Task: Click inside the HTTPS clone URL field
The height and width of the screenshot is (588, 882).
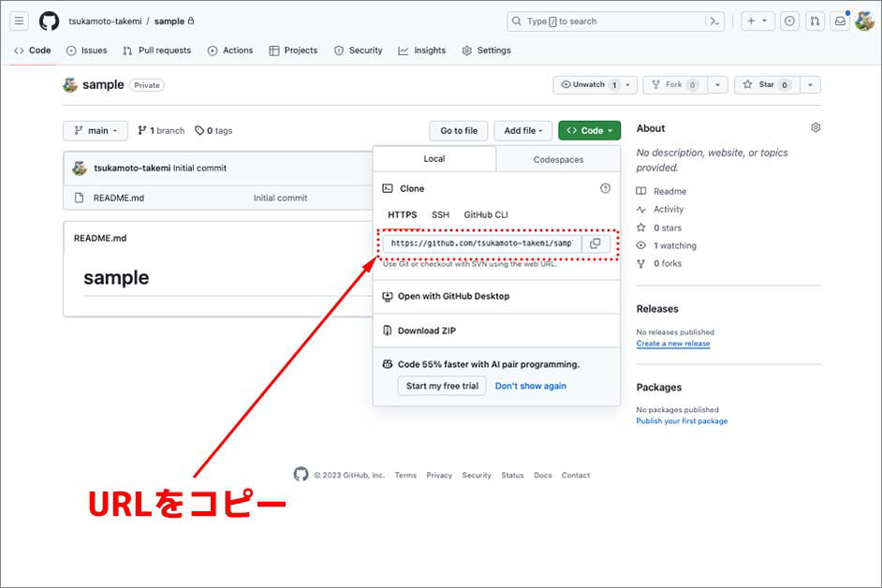Action: (x=482, y=243)
